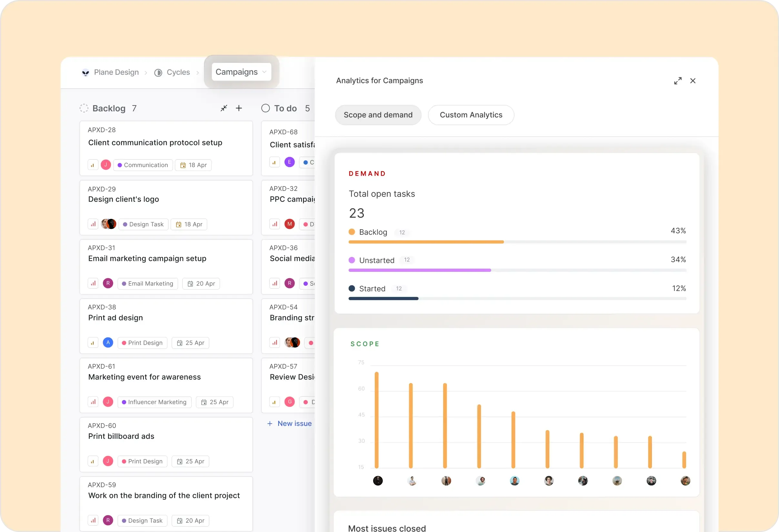This screenshot has height=532, width=779.
Task: Open 18 Apr due date on APXD-29
Action: 189,224
